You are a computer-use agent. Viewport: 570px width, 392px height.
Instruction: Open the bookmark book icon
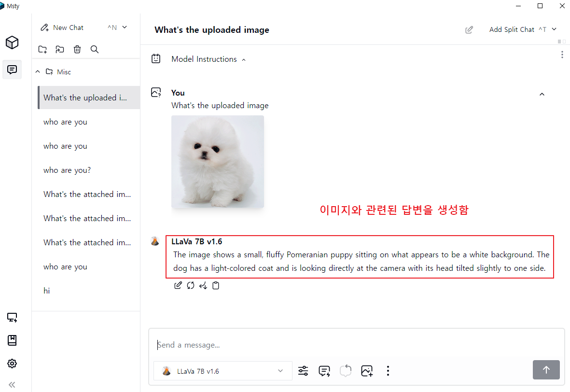coord(12,340)
